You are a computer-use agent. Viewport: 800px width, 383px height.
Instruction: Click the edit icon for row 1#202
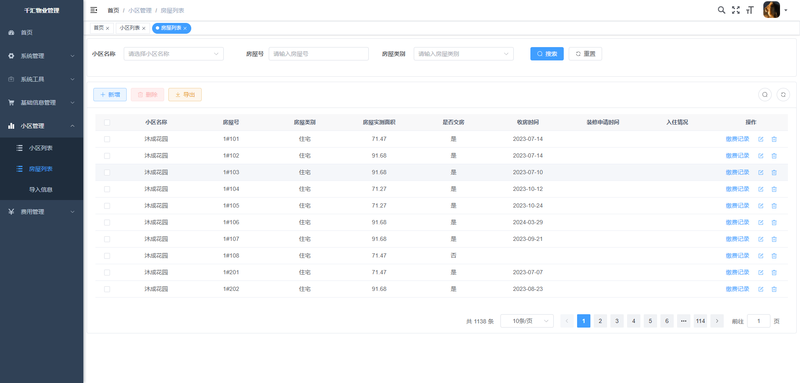761,289
